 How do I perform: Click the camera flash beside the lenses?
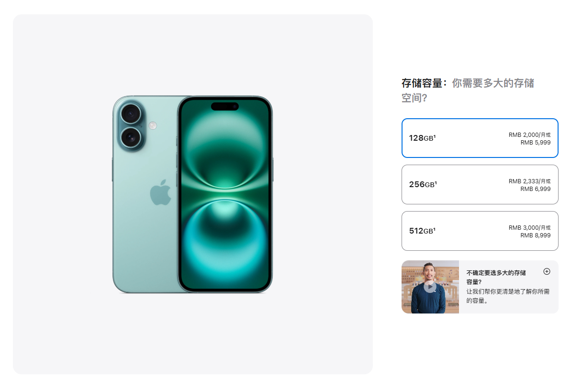[x=153, y=125]
